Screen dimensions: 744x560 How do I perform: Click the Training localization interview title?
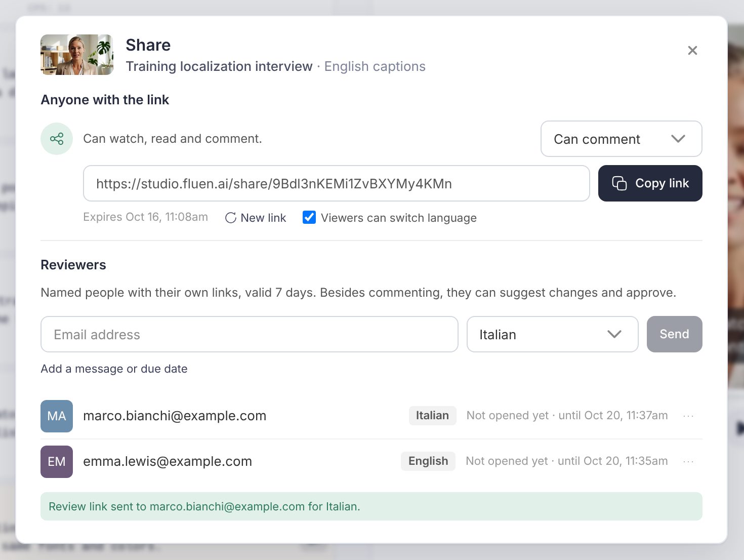(x=219, y=66)
